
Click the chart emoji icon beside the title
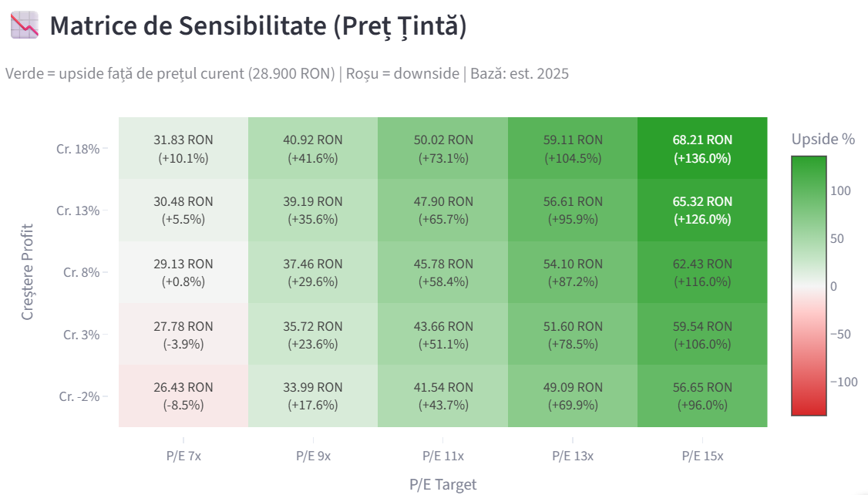pos(25,25)
